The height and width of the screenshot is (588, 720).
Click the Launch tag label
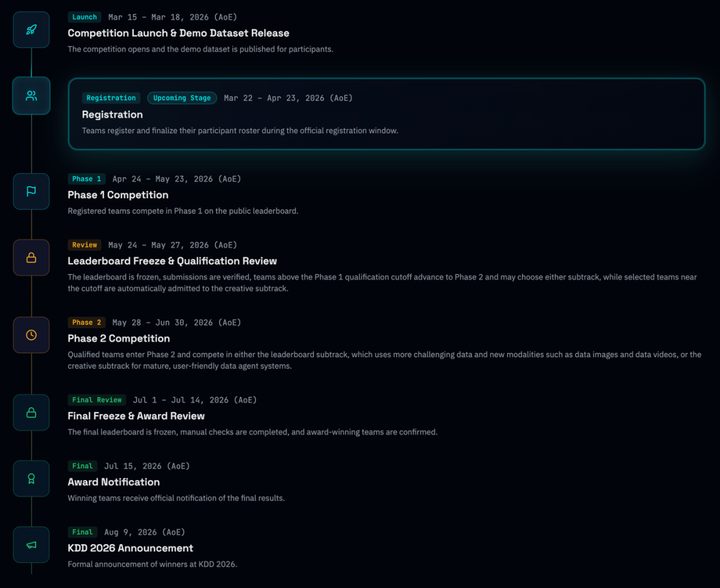84,17
